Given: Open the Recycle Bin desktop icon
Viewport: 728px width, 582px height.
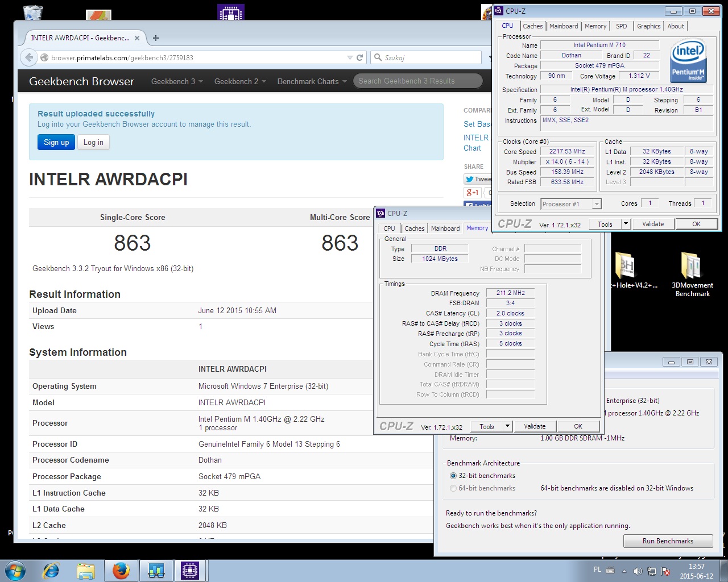Looking at the screenshot, I should tap(33, 11).
